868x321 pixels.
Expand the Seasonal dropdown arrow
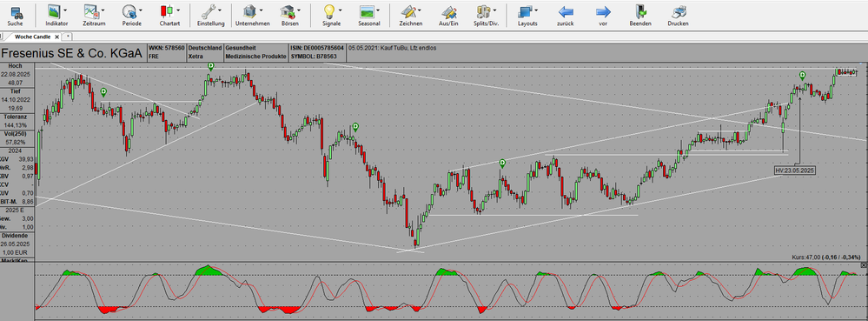378,10
